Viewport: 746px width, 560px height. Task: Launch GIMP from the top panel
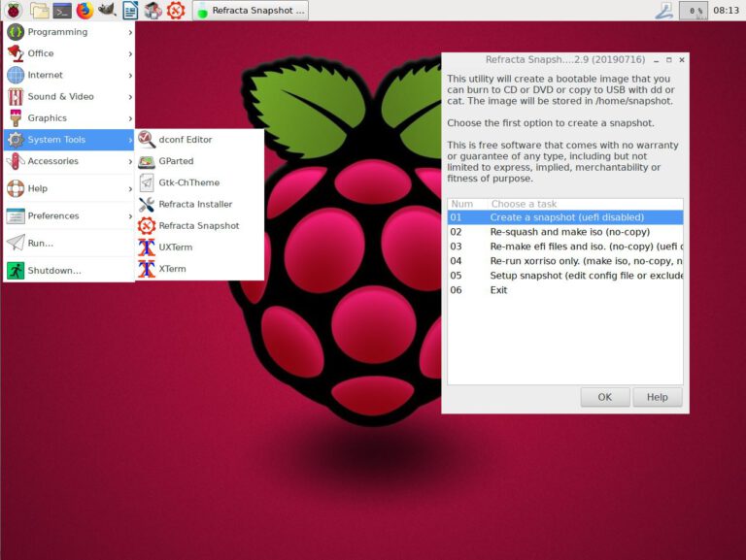(107, 10)
